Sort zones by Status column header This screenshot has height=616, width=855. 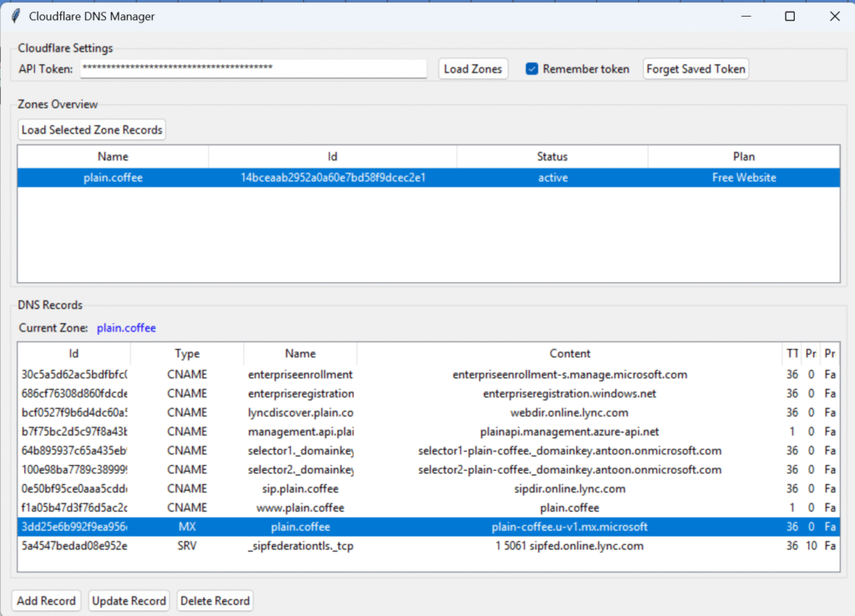552,156
